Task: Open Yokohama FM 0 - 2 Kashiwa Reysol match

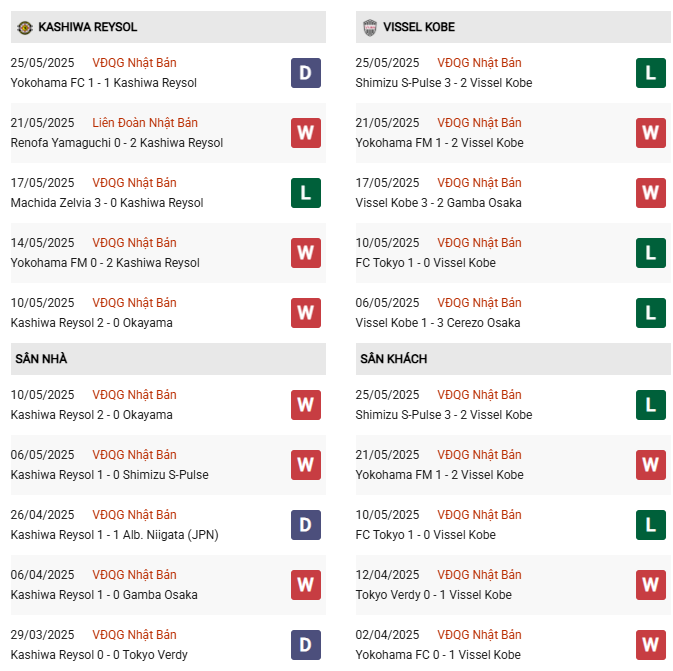Action: [x=105, y=263]
